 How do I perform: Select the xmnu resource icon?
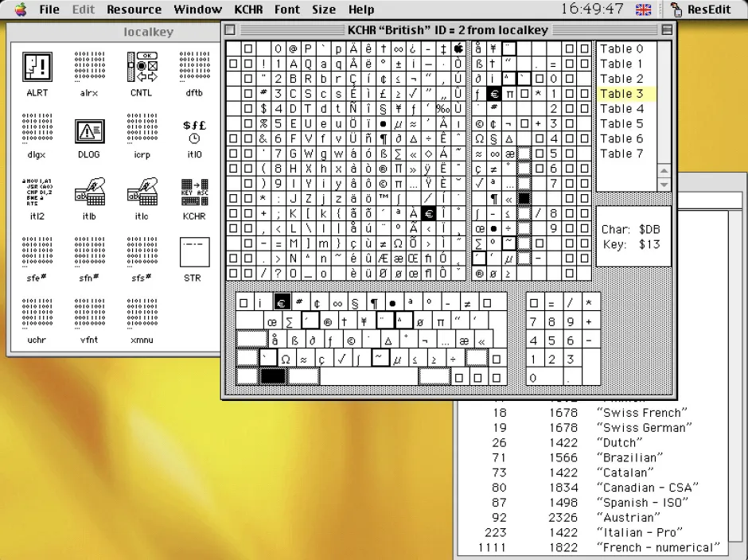(x=141, y=317)
